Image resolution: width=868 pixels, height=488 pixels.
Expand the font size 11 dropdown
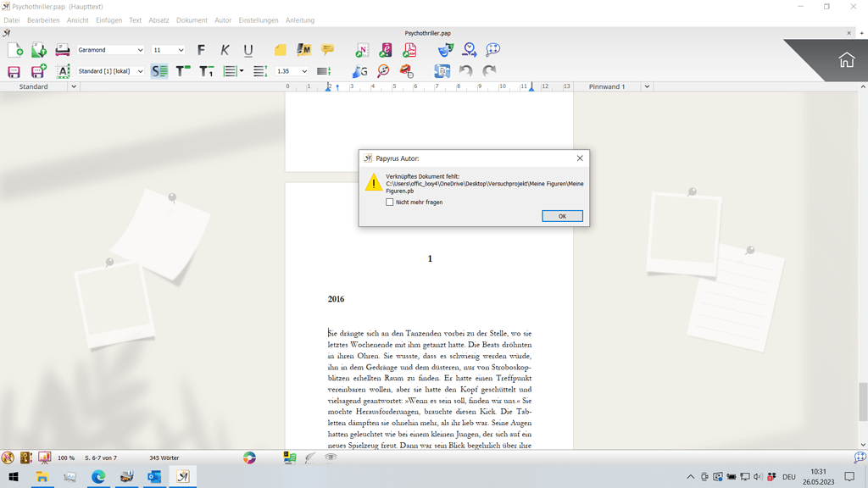point(180,50)
